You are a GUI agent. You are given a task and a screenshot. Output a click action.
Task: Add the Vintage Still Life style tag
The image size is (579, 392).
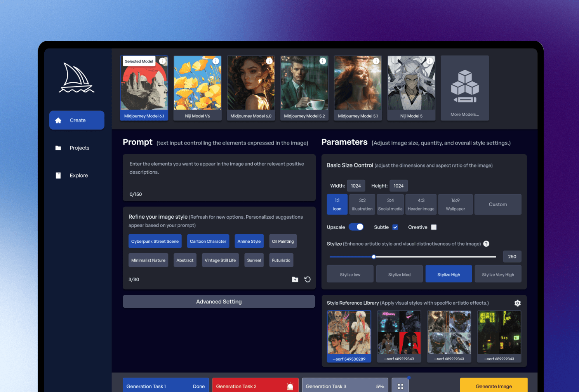tap(220, 260)
